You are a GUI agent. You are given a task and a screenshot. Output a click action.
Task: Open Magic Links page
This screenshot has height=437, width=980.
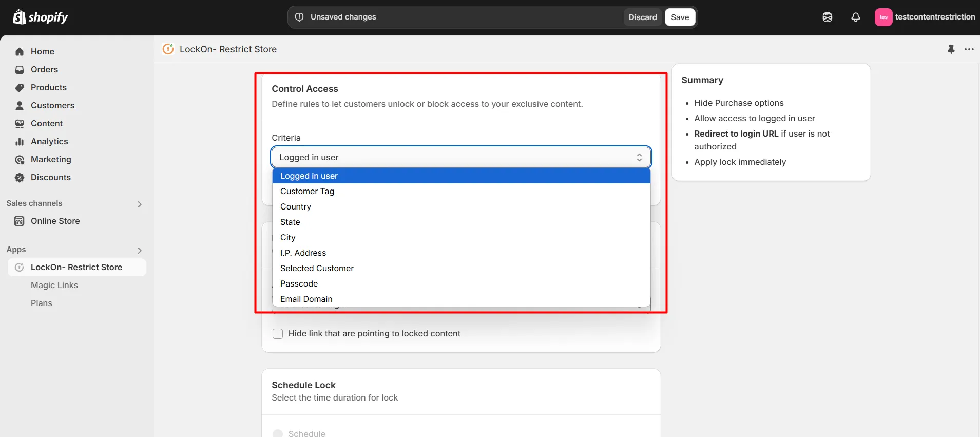54,285
